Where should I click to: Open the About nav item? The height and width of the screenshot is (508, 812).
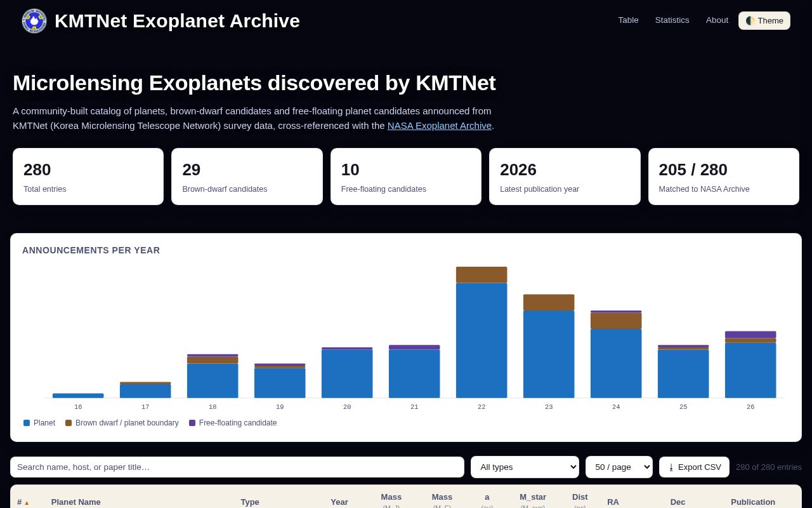[717, 20]
